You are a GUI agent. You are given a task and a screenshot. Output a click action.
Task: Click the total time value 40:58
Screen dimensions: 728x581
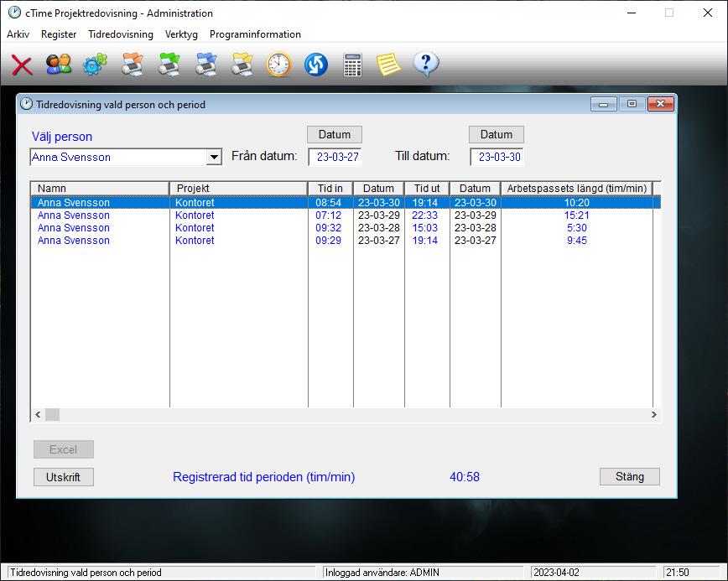pyautogui.click(x=465, y=476)
